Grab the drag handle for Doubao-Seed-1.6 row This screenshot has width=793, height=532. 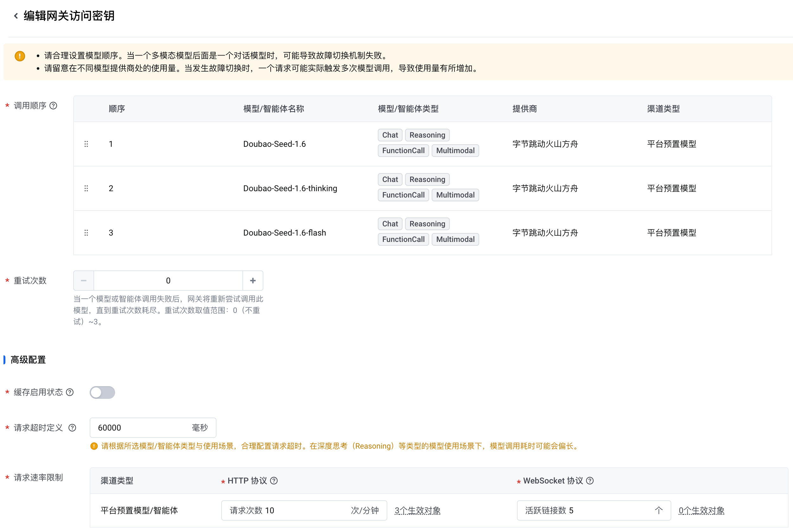86,144
